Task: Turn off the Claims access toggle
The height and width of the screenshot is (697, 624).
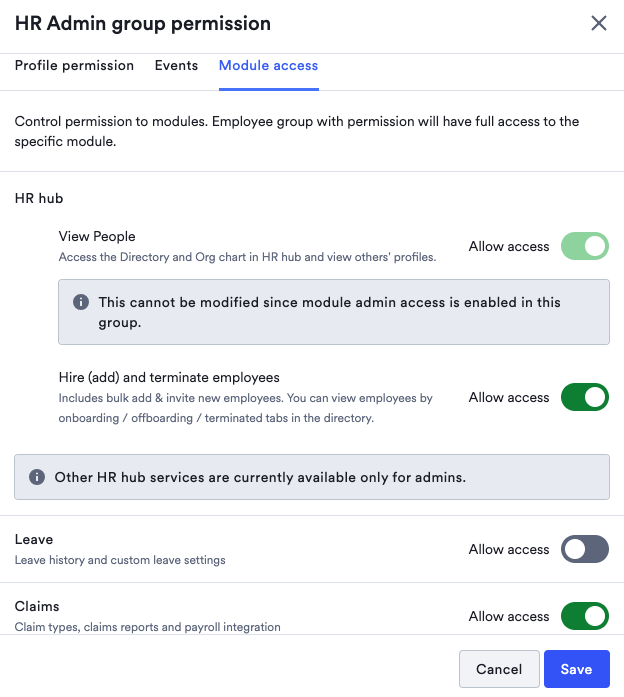Action: (584, 616)
